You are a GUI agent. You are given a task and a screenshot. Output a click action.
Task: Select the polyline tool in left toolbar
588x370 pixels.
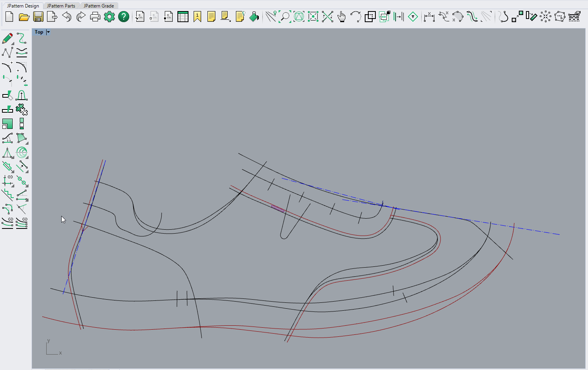pos(8,53)
